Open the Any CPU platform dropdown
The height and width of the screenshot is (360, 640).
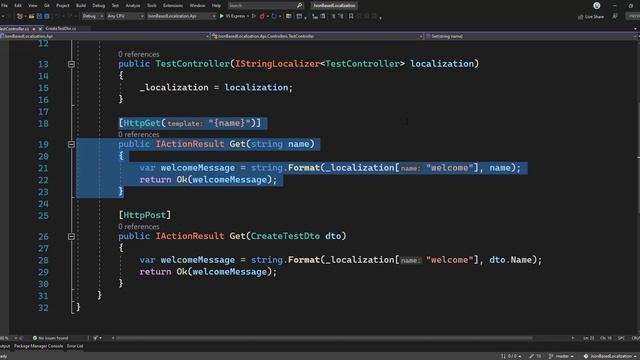pyautogui.click(x=126, y=16)
